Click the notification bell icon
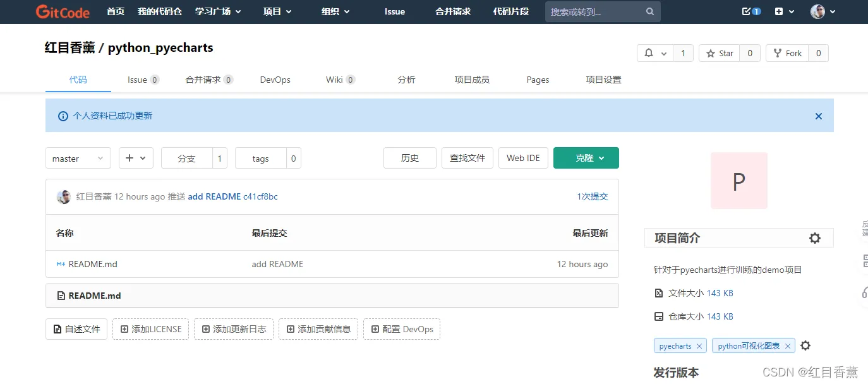Viewport: 868px width, 384px height. (648, 53)
